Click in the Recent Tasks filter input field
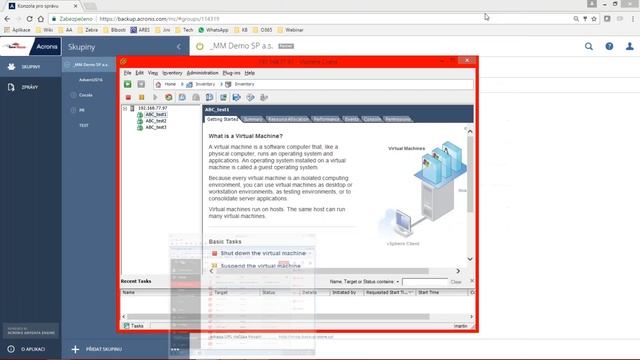 pos(424,282)
